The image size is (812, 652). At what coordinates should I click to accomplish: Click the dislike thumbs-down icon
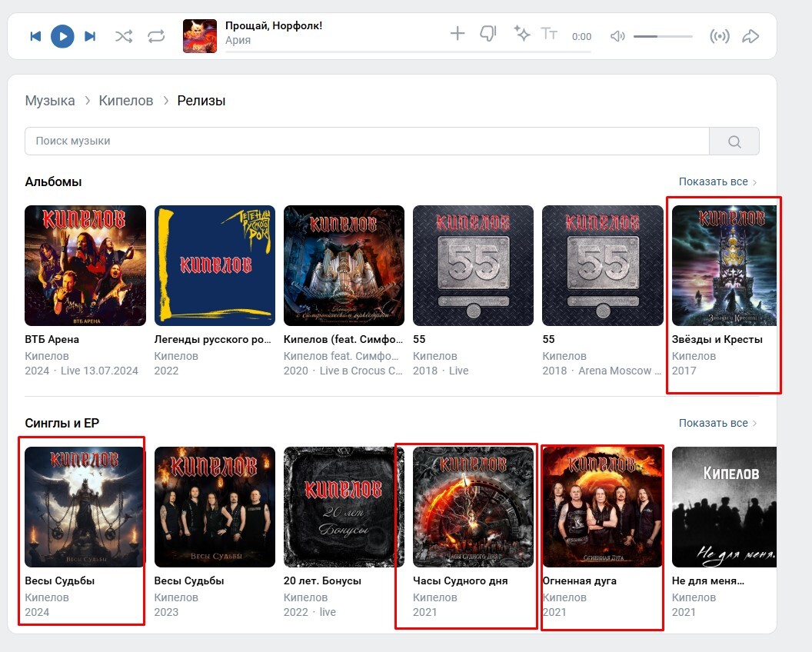488,34
